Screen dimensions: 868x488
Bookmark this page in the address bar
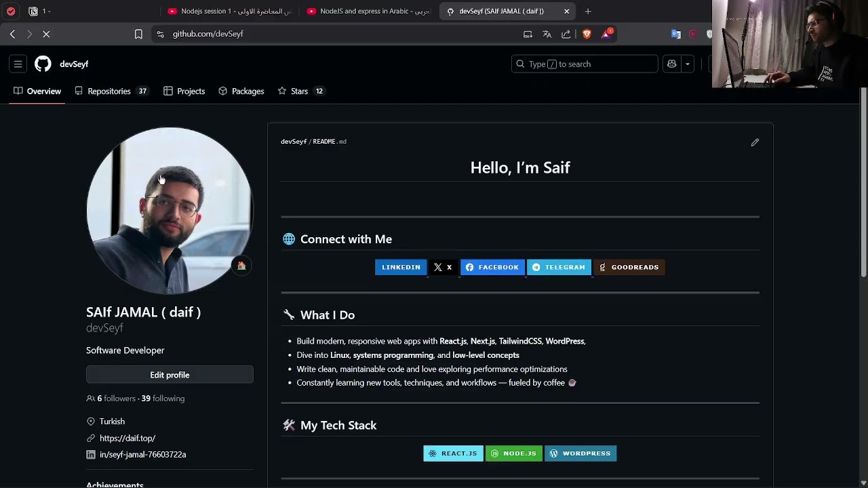pyautogui.click(x=138, y=34)
